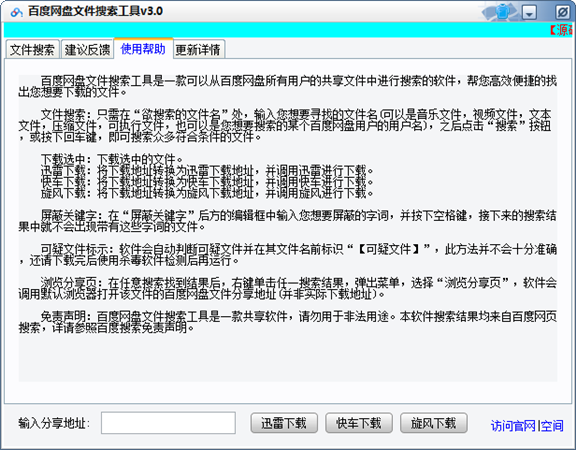Open the 更新详情 tab
The height and width of the screenshot is (450, 576).
click(x=198, y=49)
